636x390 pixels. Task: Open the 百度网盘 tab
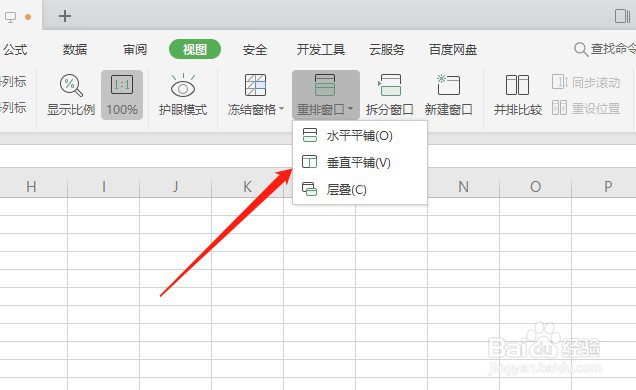point(453,49)
